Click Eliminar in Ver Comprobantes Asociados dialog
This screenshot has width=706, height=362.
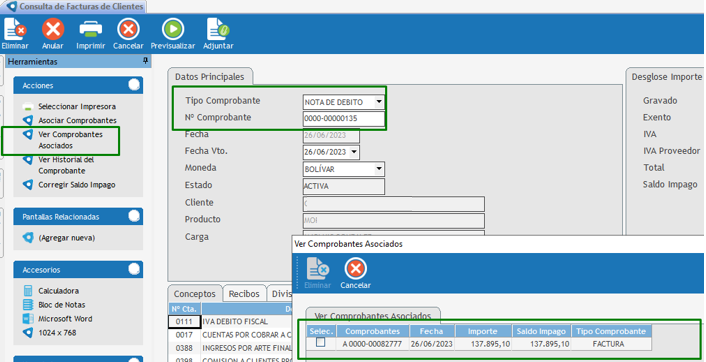318,273
